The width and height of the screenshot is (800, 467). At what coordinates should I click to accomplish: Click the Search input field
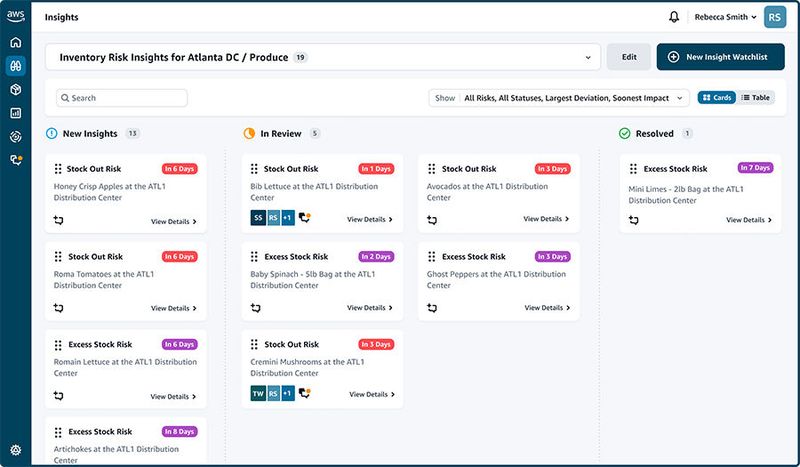point(122,98)
